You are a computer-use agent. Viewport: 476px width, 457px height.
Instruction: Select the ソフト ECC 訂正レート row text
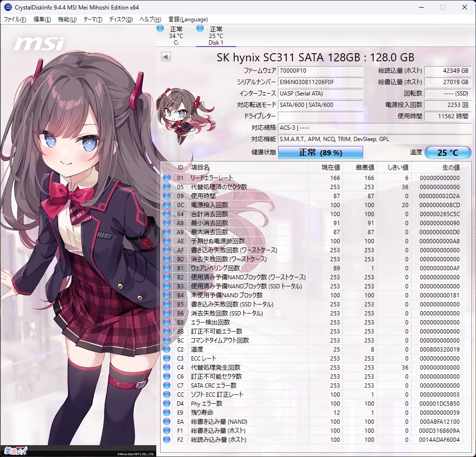coord(217,394)
